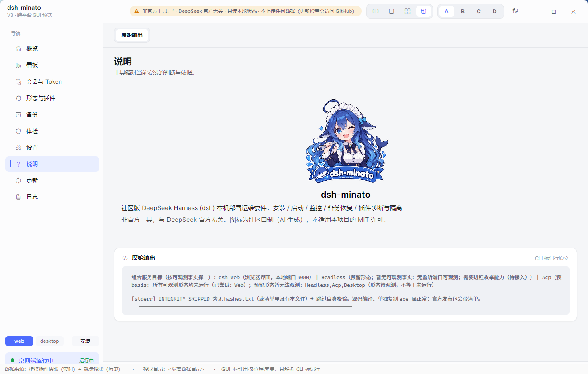The width and height of the screenshot is (588, 374).
Task: Switch mode to web
Action: pyautogui.click(x=19, y=341)
